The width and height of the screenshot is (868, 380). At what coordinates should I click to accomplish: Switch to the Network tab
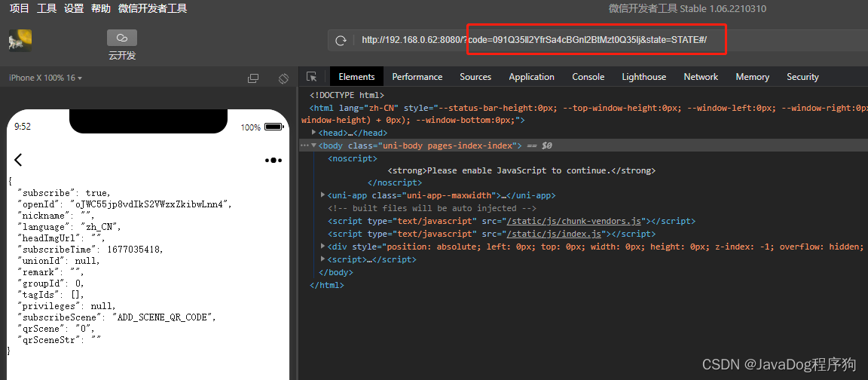click(x=701, y=77)
